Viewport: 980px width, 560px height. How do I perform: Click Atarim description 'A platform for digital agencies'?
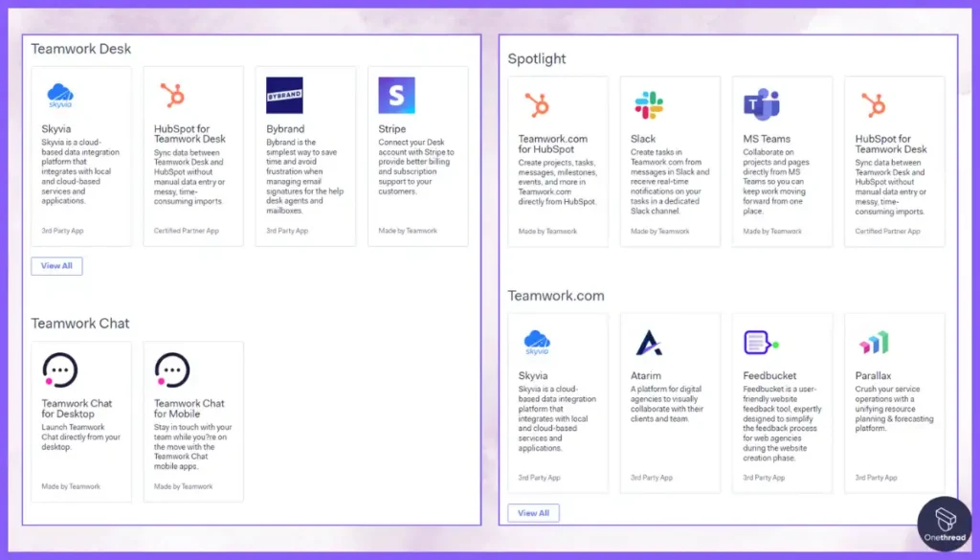pyautogui.click(x=667, y=404)
